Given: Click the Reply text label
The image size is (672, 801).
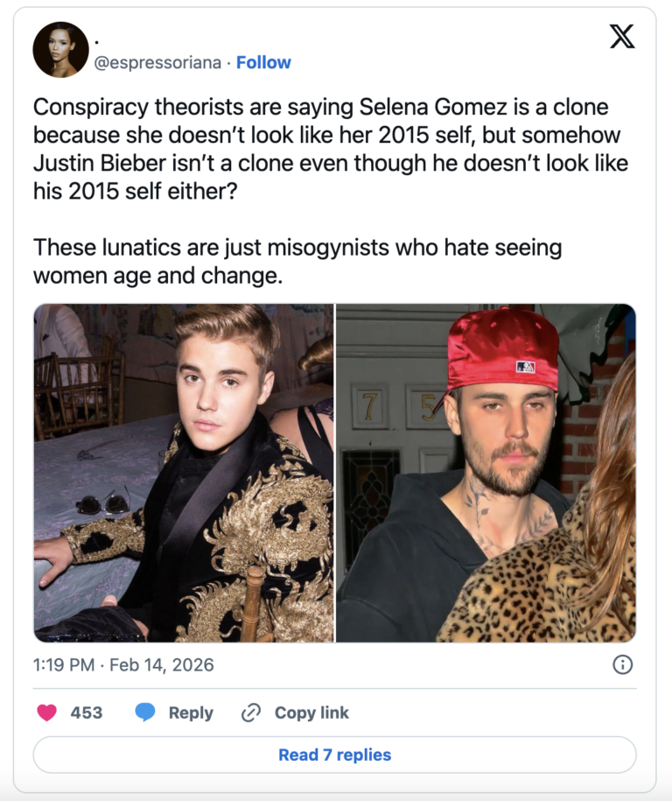Looking at the screenshot, I should 191,713.
